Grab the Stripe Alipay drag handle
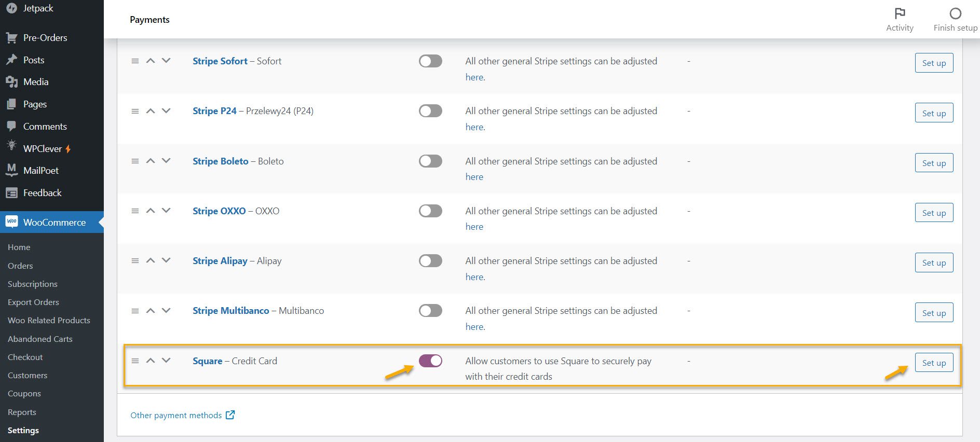The image size is (980, 442). (x=135, y=260)
